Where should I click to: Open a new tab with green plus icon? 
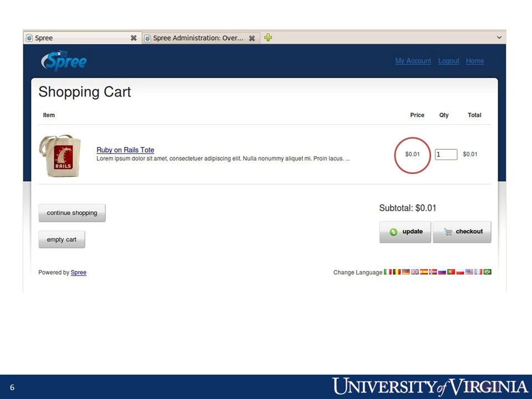point(268,38)
